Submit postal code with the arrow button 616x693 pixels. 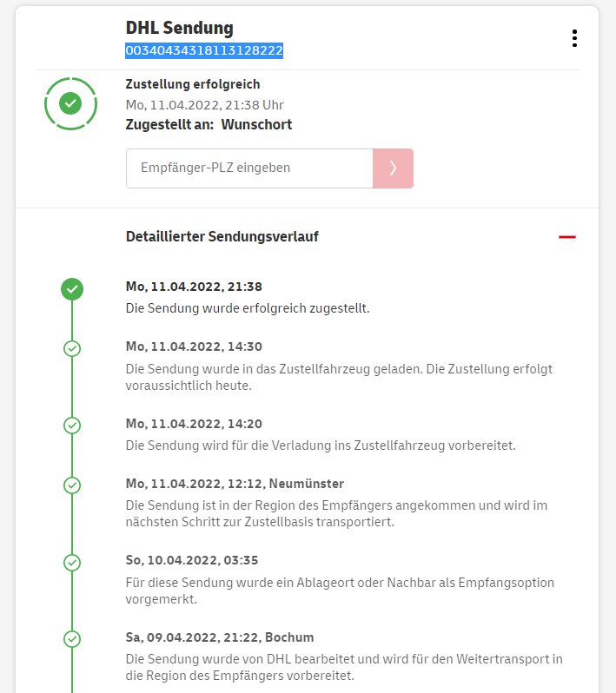[x=393, y=168]
